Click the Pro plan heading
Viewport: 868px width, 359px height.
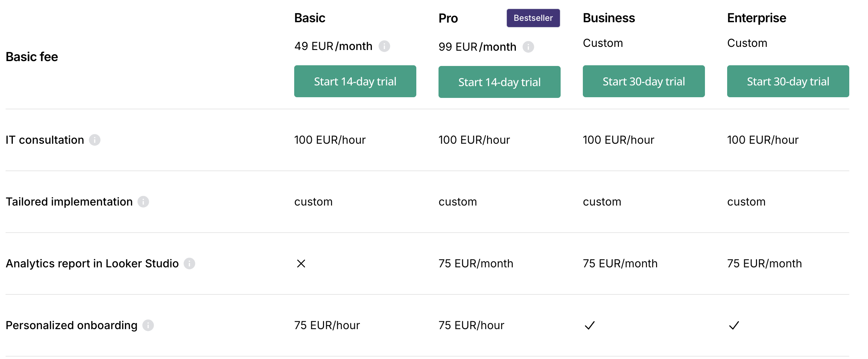(448, 18)
